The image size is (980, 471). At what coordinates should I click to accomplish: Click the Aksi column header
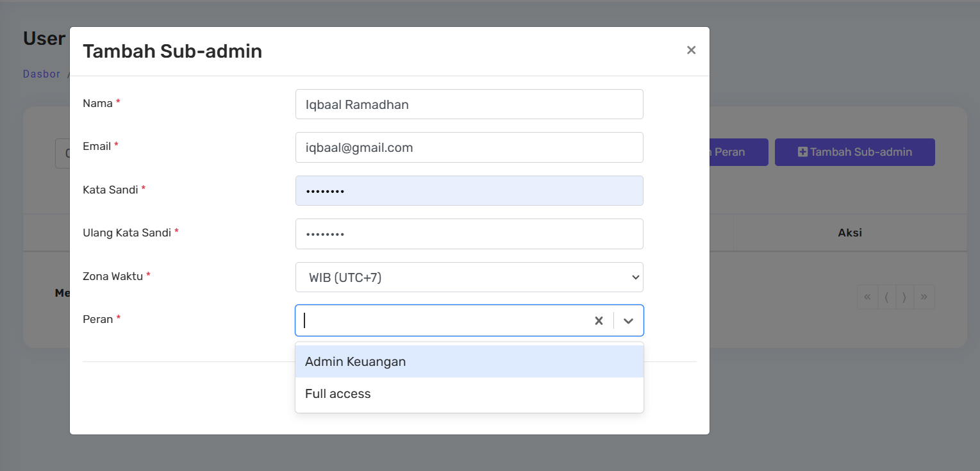[850, 233]
